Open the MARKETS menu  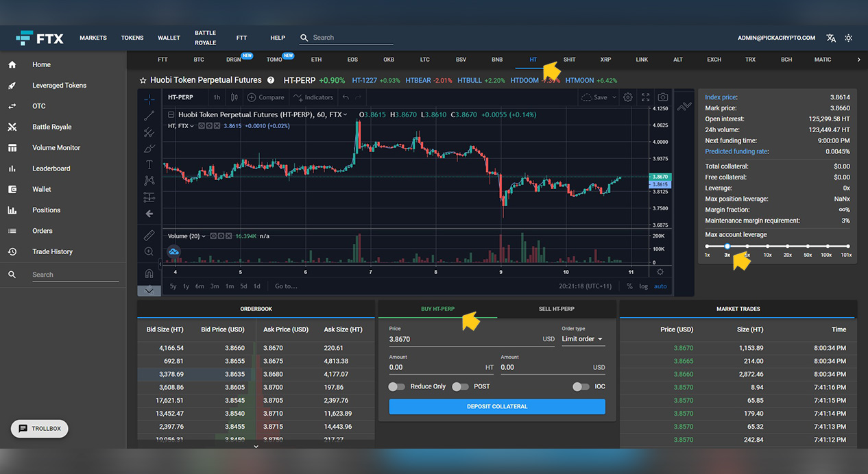tap(93, 38)
